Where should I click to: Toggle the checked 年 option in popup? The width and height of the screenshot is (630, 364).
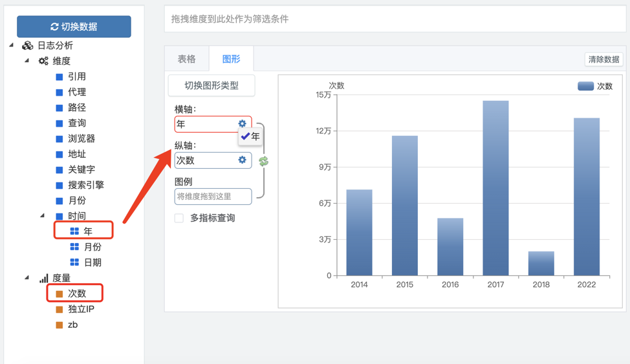click(250, 136)
